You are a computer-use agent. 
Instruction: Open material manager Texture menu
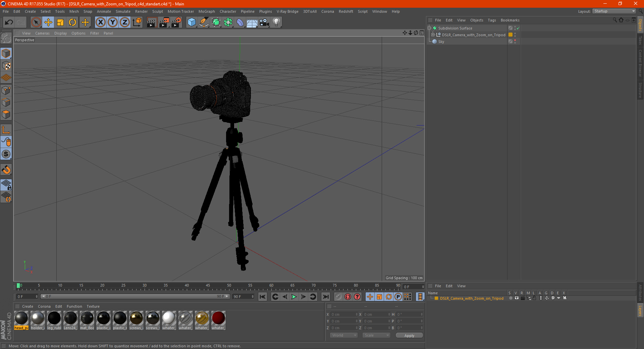(x=93, y=306)
